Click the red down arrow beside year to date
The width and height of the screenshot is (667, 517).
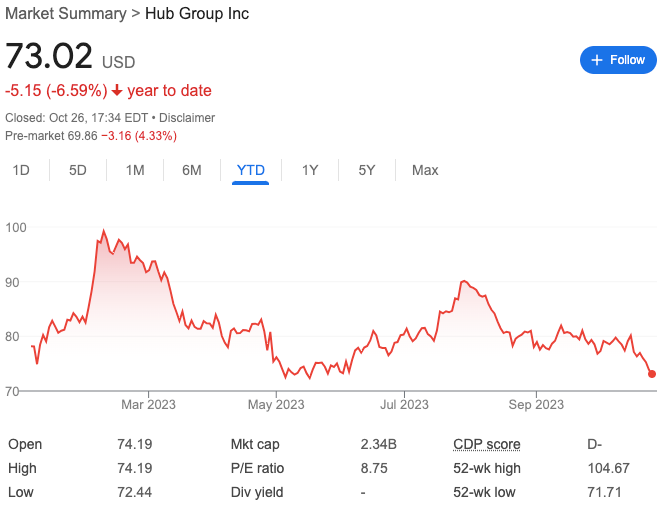click(x=117, y=91)
